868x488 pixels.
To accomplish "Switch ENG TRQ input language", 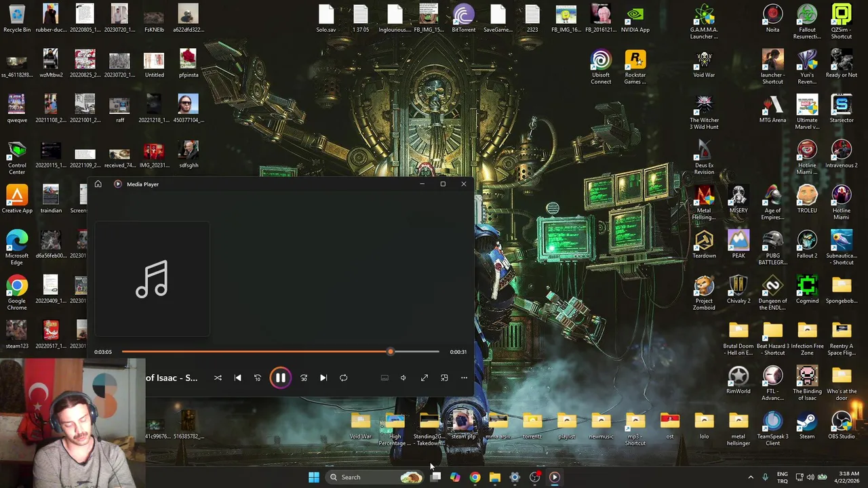I will point(783,477).
